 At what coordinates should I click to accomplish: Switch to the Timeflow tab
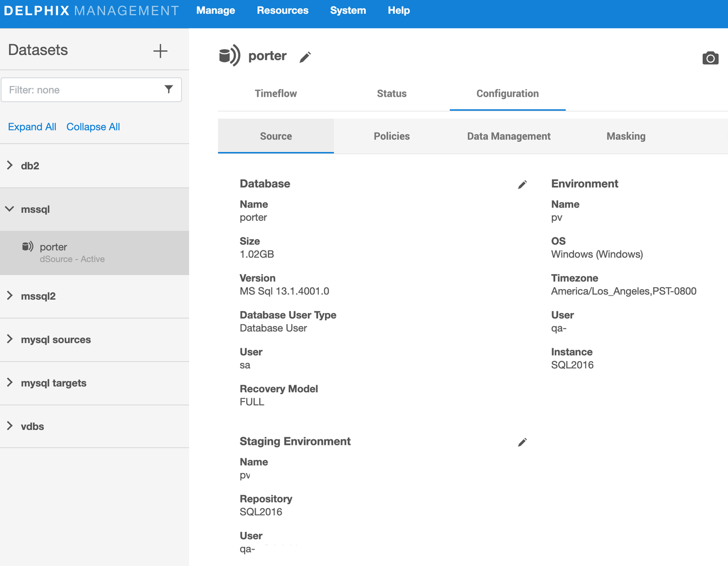click(x=276, y=94)
